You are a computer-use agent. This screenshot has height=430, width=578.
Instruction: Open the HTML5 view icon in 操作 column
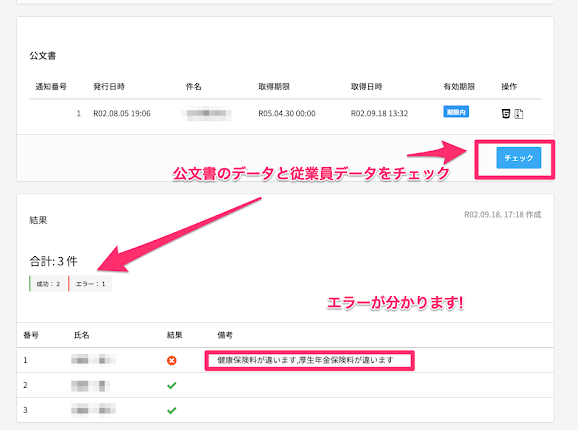506,114
